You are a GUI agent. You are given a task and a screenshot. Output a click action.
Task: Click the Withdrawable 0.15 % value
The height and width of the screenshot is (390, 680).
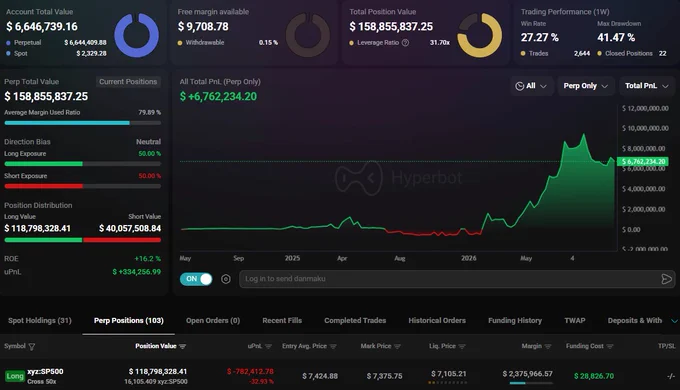268,43
